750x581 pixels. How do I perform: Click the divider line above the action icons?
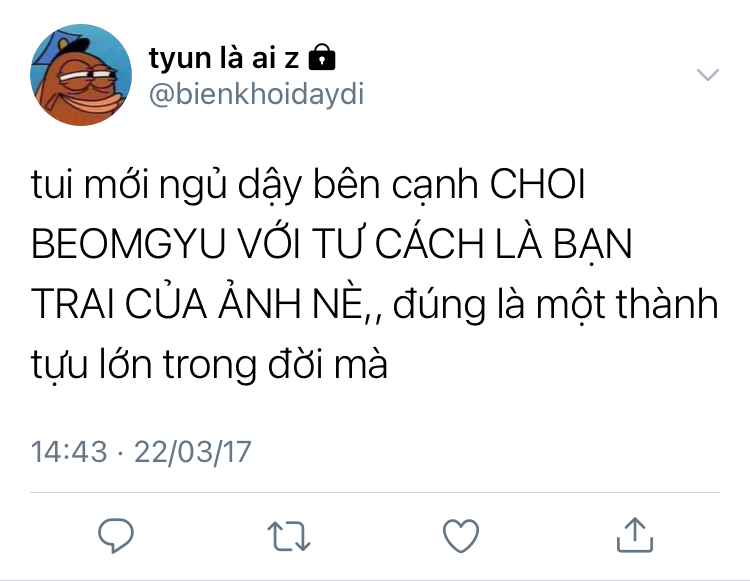coord(375,492)
